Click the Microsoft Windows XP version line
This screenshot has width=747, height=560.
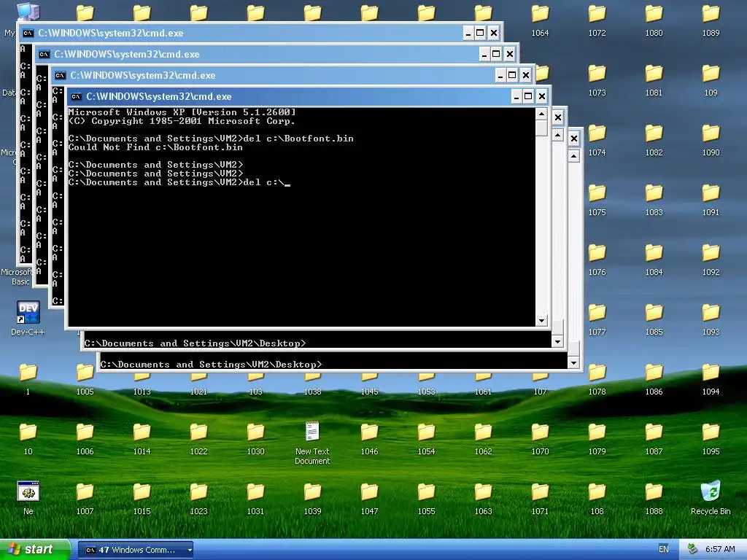[182, 112]
